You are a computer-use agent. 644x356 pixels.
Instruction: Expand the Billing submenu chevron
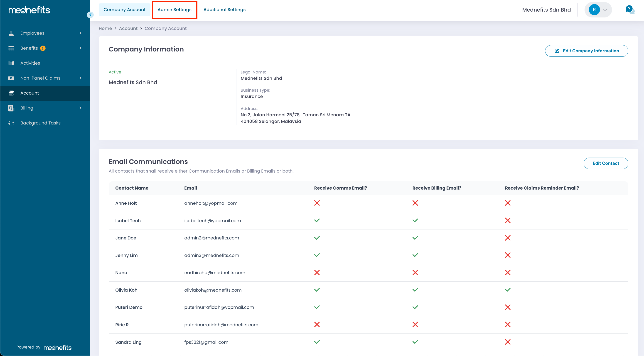coord(80,108)
